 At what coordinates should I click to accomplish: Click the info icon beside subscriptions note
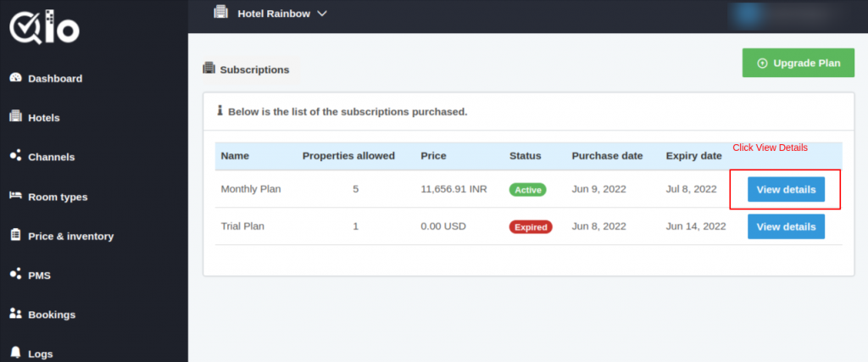click(220, 111)
